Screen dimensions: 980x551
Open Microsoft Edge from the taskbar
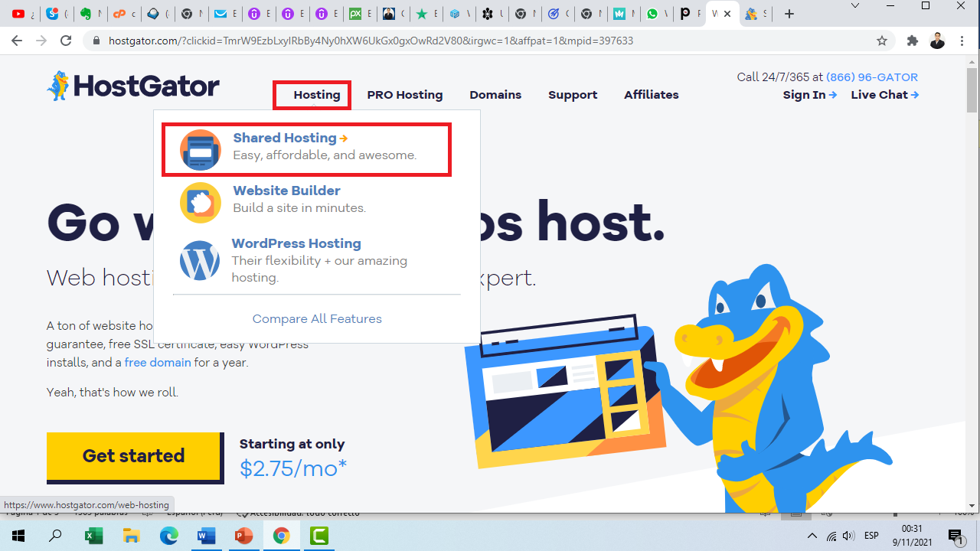click(169, 536)
